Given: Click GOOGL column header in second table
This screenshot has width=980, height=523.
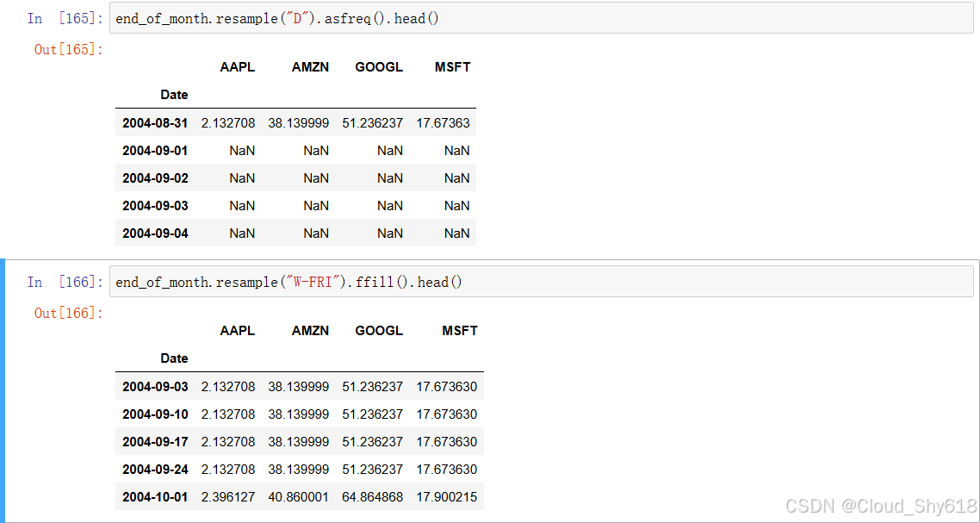Looking at the screenshot, I should pyautogui.click(x=379, y=331).
